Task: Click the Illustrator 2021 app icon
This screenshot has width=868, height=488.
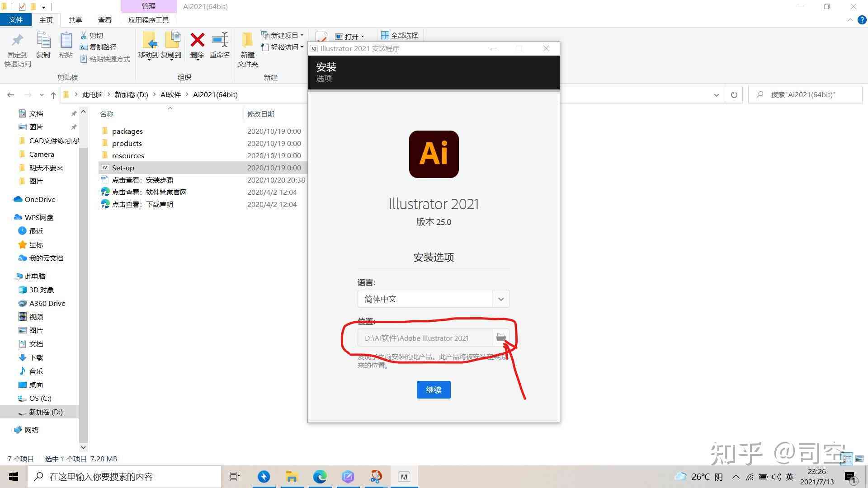Action: pos(434,154)
